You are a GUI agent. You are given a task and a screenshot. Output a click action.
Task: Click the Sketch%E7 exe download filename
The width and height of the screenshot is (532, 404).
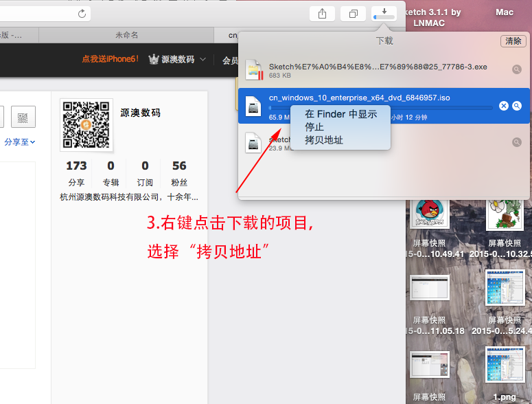(x=378, y=67)
